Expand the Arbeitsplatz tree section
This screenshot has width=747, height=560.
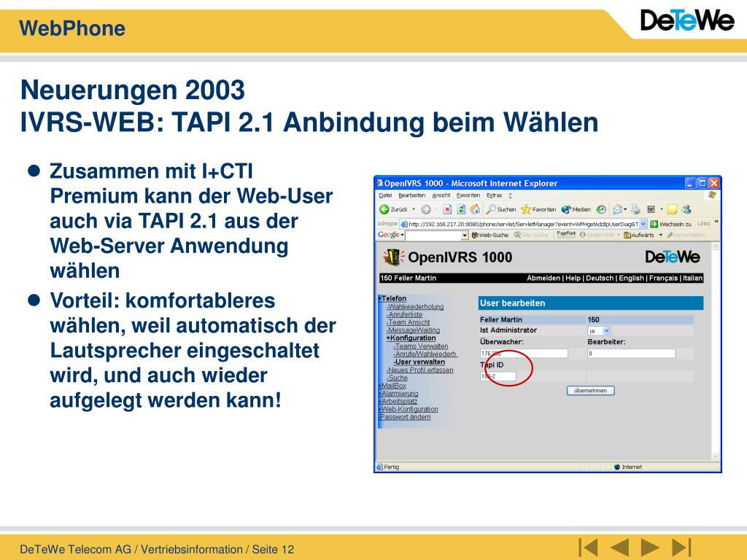398,402
